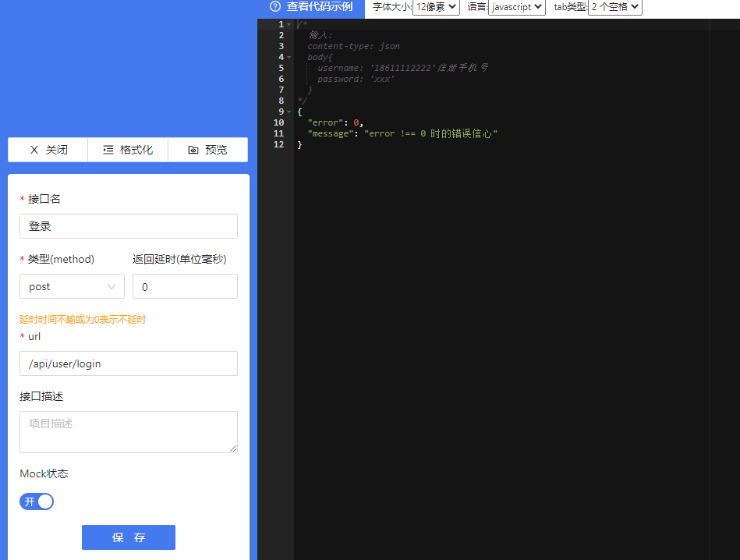Screen dimensions: 740x560
Task: Click the 类型(method) field label
Action: (x=61, y=259)
